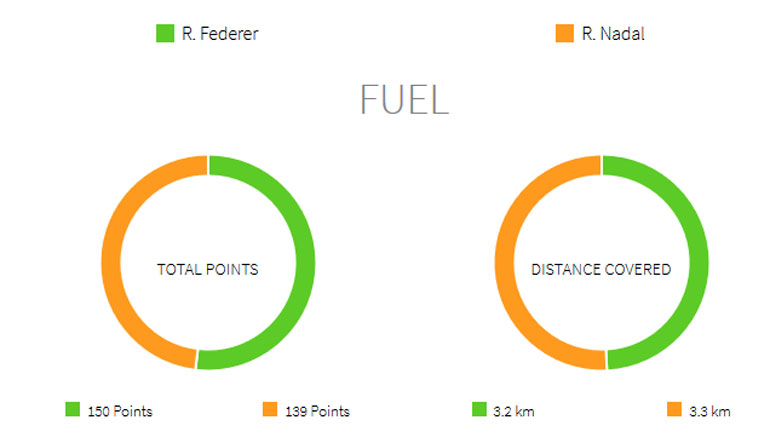Click orange swatch beside 139 Points
This screenshot has height=443, width=770.
pyautogui.click(x=269, y=410)
